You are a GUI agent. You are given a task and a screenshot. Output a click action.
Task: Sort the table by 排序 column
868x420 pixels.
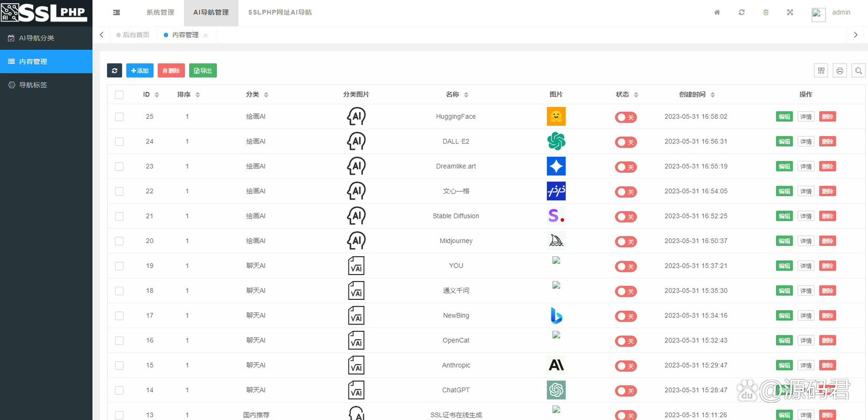click(x=197, y=94)
